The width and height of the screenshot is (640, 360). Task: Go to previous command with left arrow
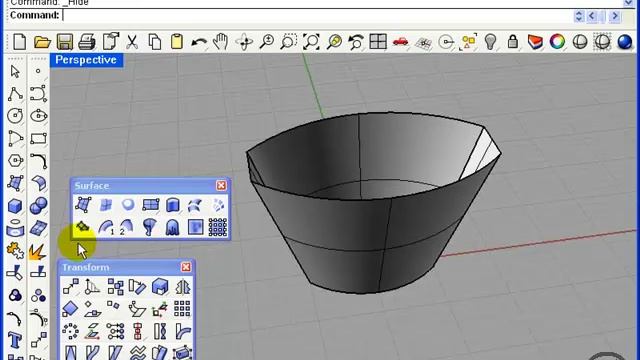(x=592, y=16)
